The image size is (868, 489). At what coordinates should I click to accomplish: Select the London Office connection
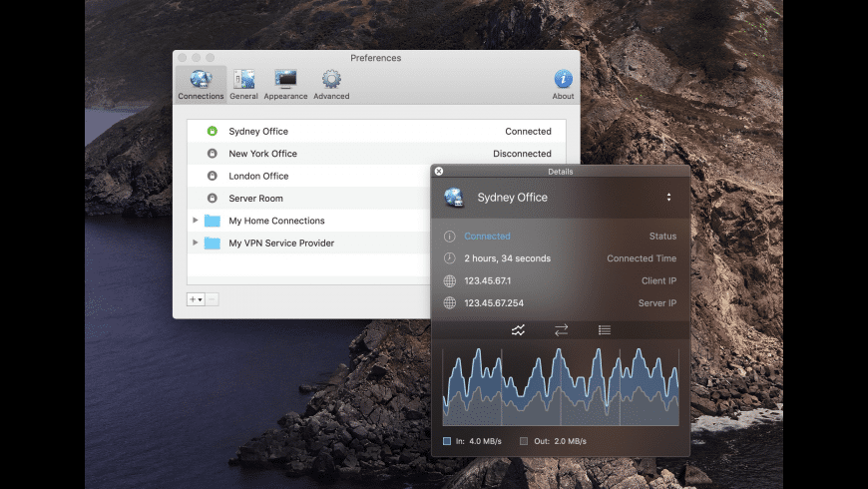click(309, 176)
